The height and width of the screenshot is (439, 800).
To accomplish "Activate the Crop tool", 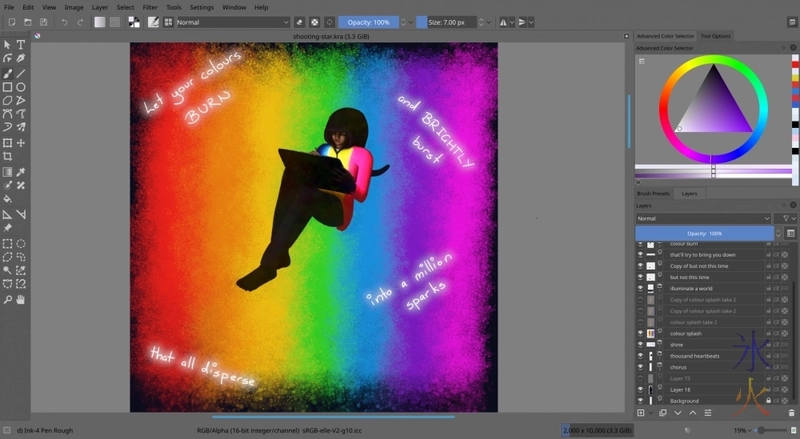I will click(x=7, y=157).
